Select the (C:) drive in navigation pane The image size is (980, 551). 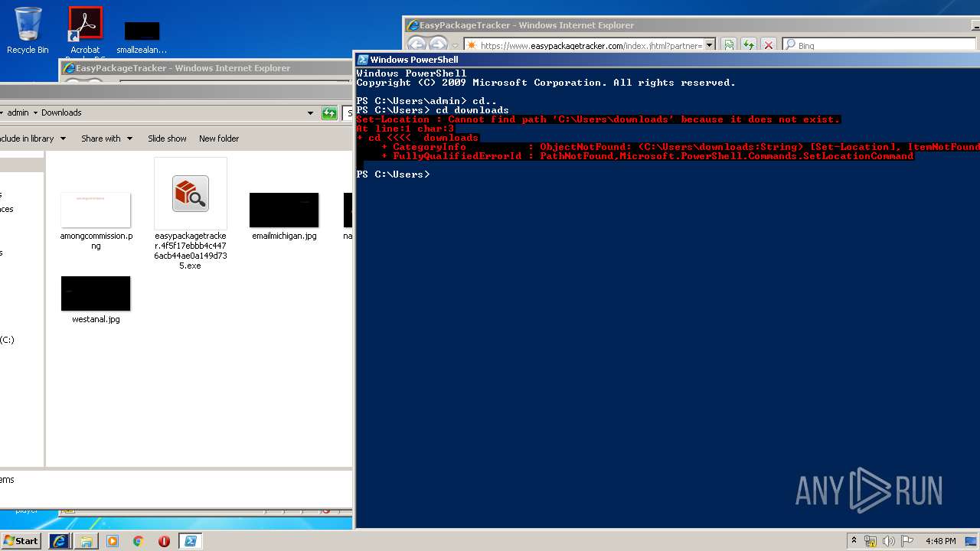point(7,340)
